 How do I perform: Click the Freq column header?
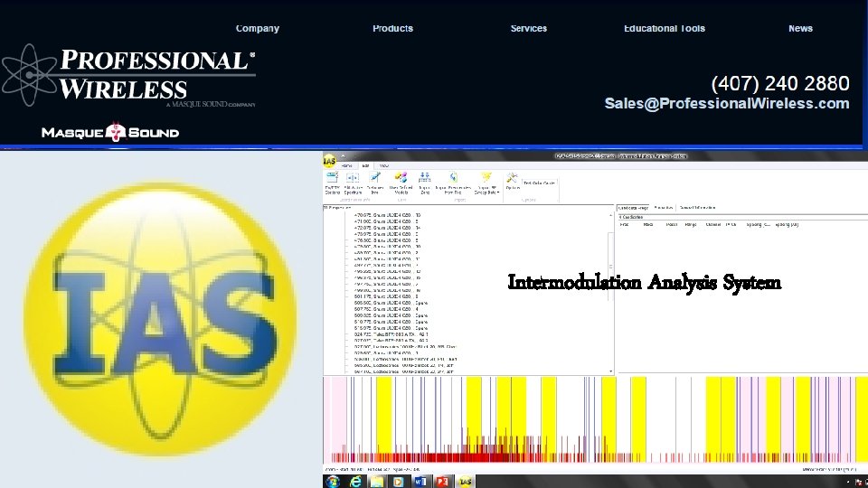(x=625, y=225)
